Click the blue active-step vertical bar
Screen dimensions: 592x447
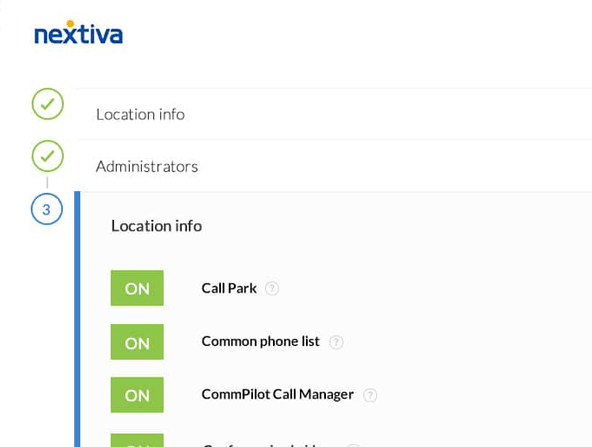(77, 319)
